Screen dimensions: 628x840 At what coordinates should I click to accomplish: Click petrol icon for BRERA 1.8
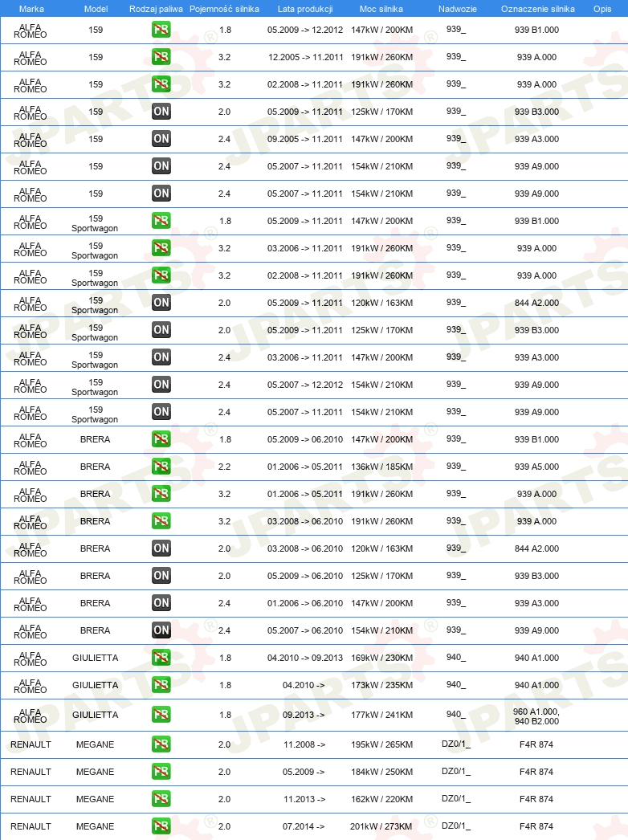coord(161,439)
